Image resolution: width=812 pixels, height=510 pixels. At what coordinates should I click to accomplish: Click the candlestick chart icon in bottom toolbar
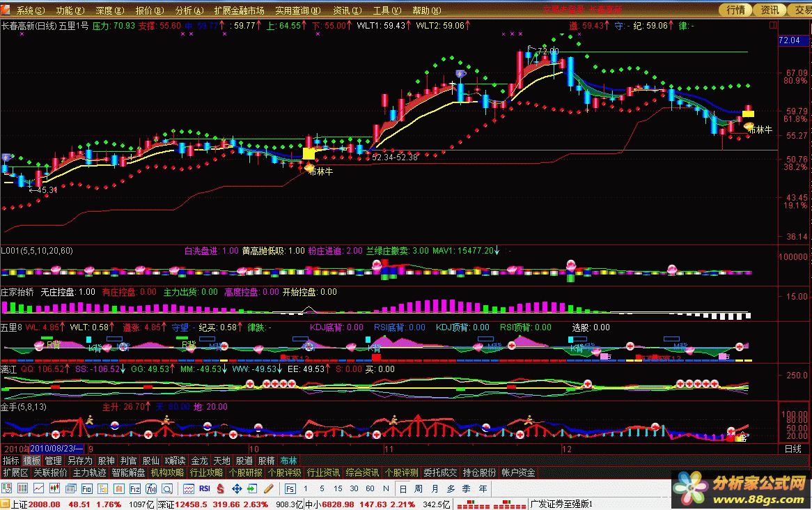pos(54,489)
